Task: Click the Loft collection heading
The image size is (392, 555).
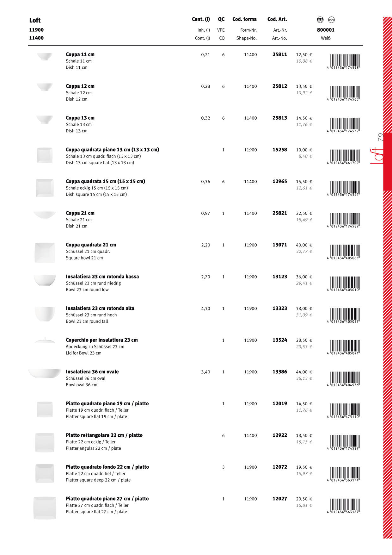Action: click(35, 21)
